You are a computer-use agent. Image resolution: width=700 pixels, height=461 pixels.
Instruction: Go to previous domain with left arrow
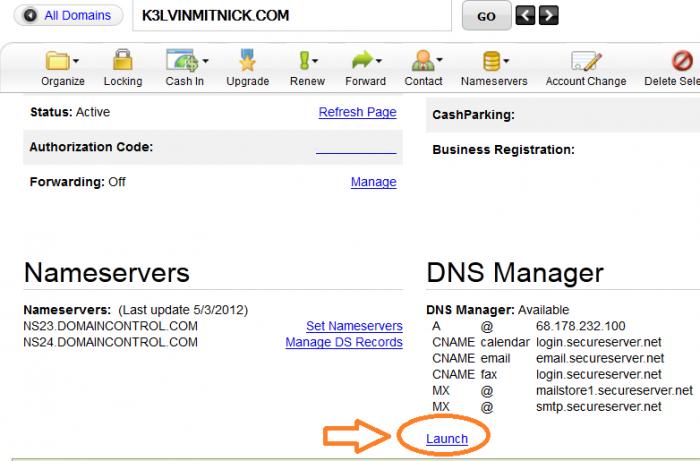525,16
